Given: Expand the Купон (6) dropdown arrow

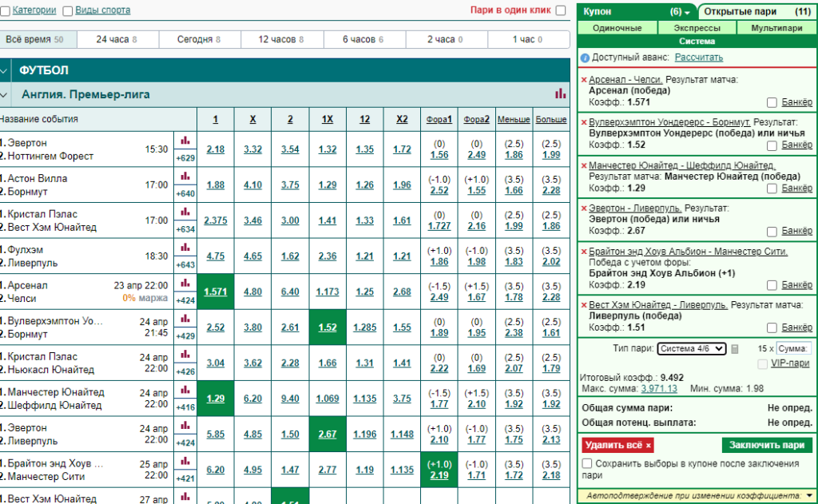Looking at the screenshot, I should tap(688, 13).
